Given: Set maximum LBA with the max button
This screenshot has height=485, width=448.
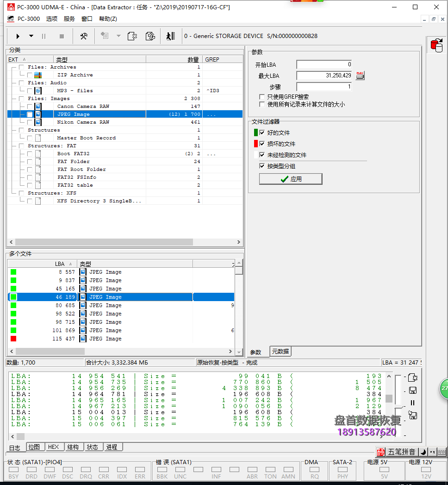Looking at the screenshot, I should click(x=360, y=76).
